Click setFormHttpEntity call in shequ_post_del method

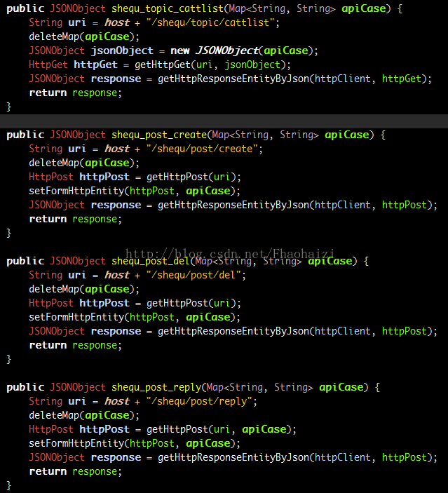76,317
